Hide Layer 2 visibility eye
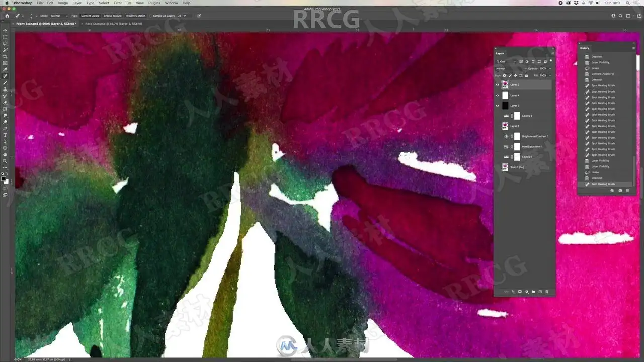The height and width of the screenshot is (362, 644). pos(498,85)
